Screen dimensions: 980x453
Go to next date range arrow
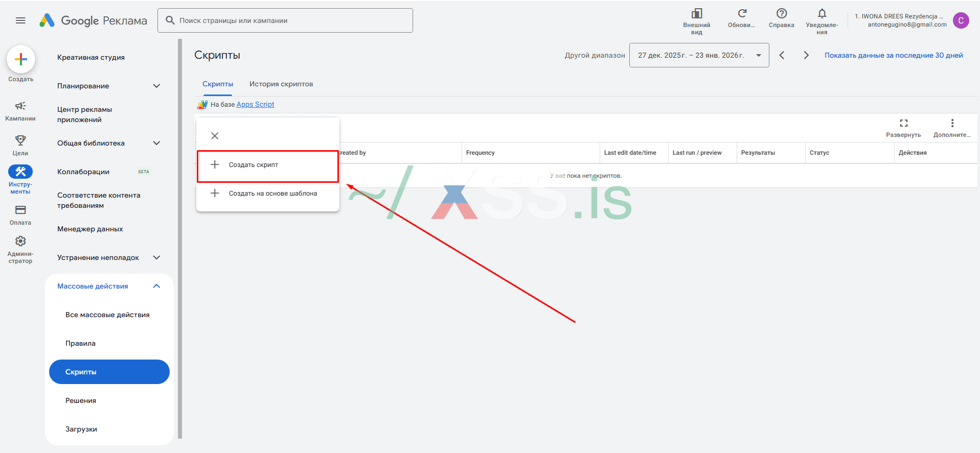806,55
